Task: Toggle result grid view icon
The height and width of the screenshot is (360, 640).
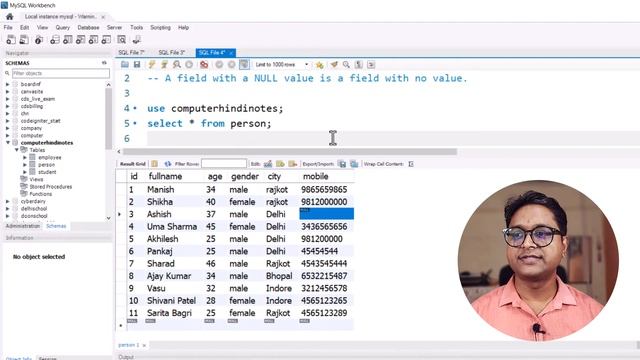Action: [x=154, y=164]
